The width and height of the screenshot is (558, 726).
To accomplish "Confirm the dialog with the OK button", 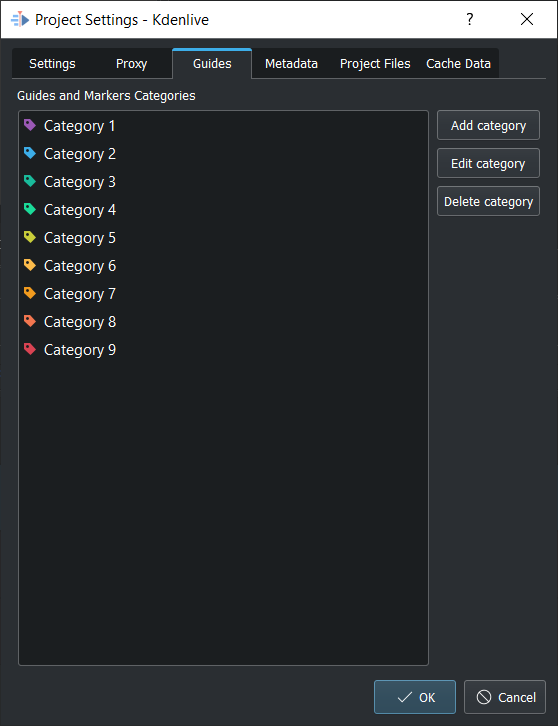I will click(x=415, y=697).
